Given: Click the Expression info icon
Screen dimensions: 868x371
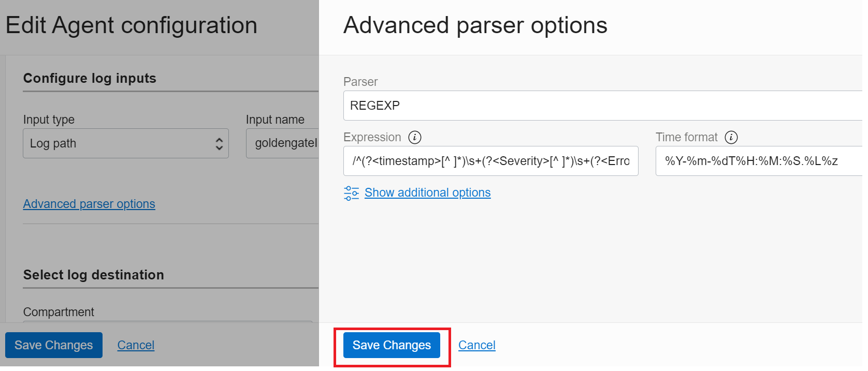Looking at the screenshot, I should coord(415,137).
